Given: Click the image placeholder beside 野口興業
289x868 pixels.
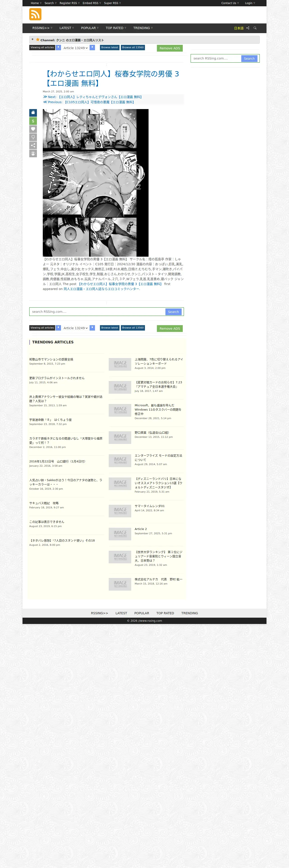Looking at the screenshot, I should pyautogui.click(x=120, y=437).
